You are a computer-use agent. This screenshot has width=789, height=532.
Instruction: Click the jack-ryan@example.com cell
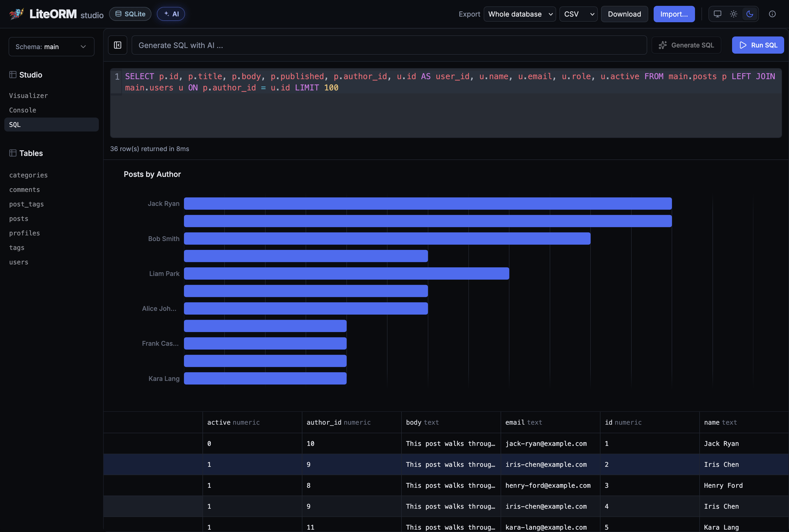[550, 444]
